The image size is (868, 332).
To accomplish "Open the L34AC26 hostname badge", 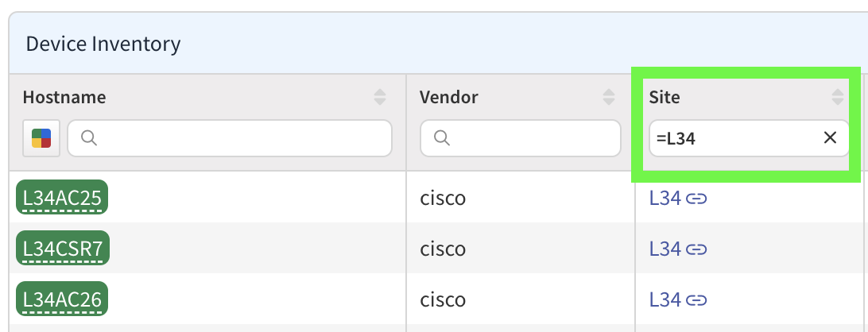I will (x=62, y=300).
